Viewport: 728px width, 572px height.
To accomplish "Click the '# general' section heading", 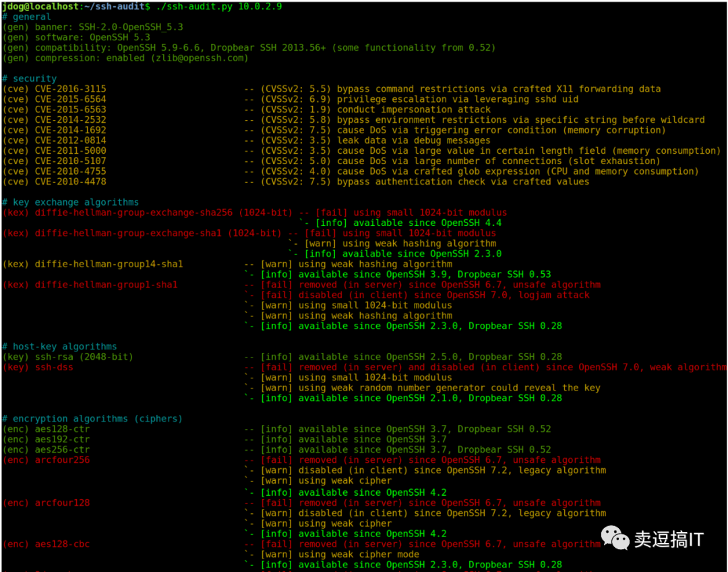I will (26, 17).
